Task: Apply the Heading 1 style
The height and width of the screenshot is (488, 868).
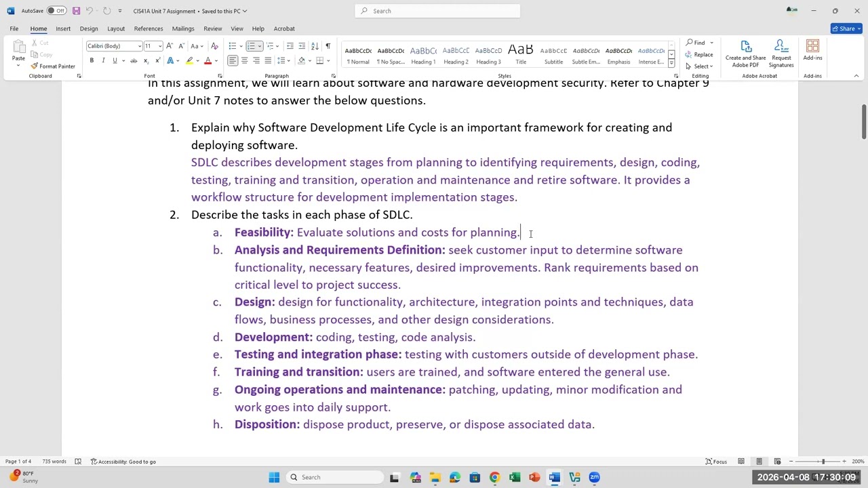Action: 423,54
